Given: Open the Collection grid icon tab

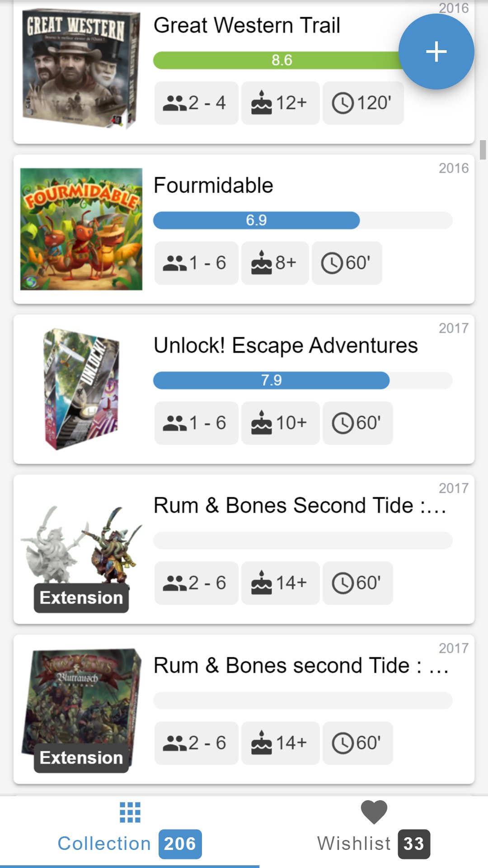Looking at the screenshot, I should coord(130,812).
